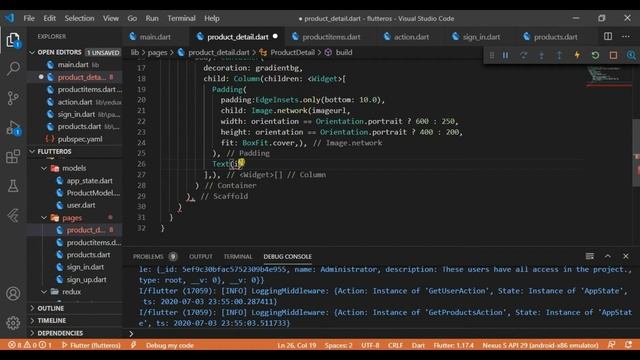Open the Flutter icon view in activity bar

click(13, 215)
